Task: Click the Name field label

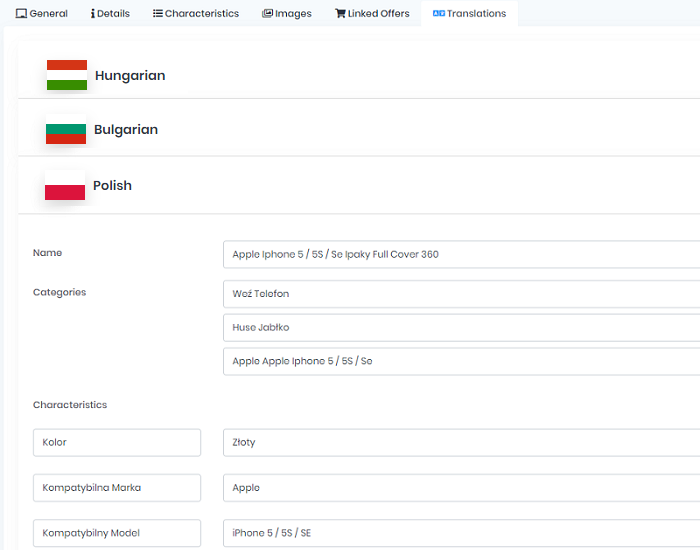Action: point(47,253)
